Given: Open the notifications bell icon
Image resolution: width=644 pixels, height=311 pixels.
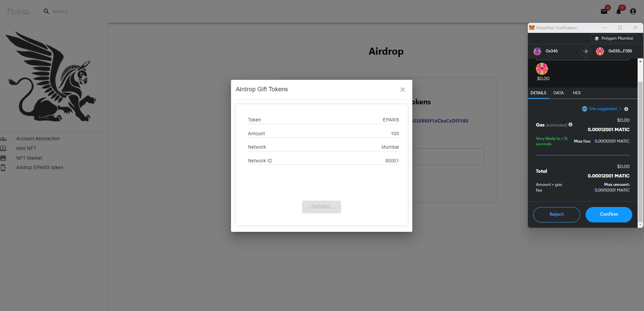Looking at the screenshot, I should (618, 11).
